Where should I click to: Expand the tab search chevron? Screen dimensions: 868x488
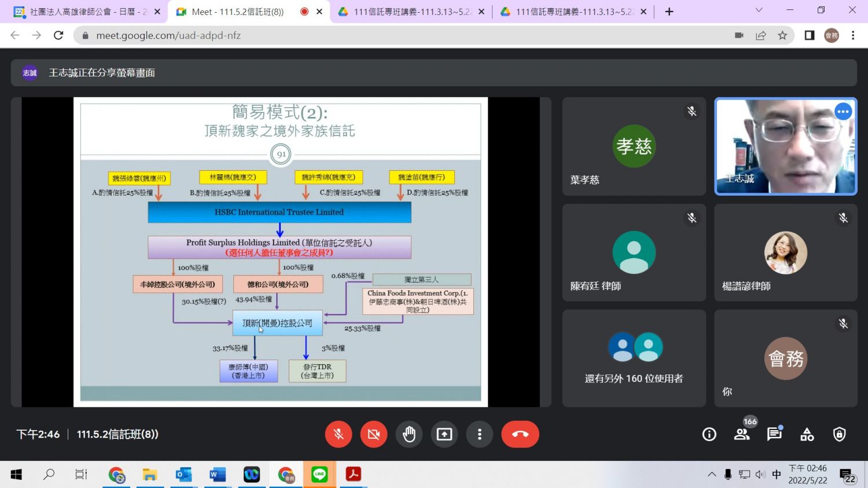[x=759, y=10]
